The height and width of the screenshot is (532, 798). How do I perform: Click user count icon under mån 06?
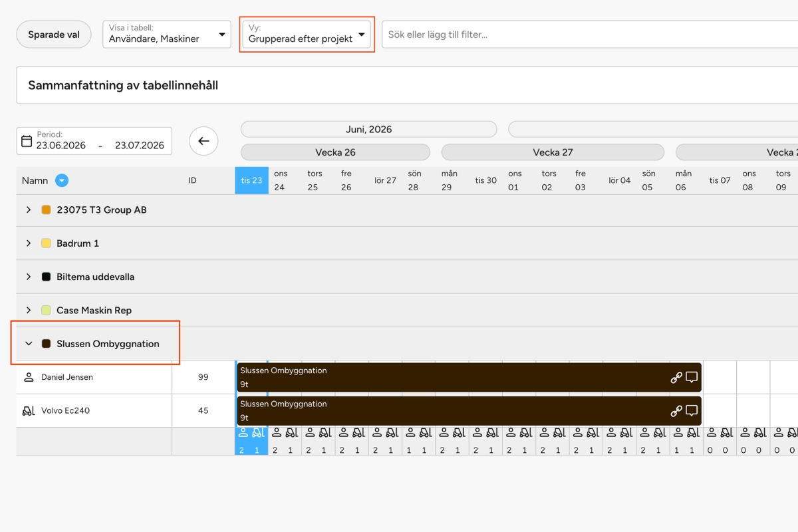678,432
